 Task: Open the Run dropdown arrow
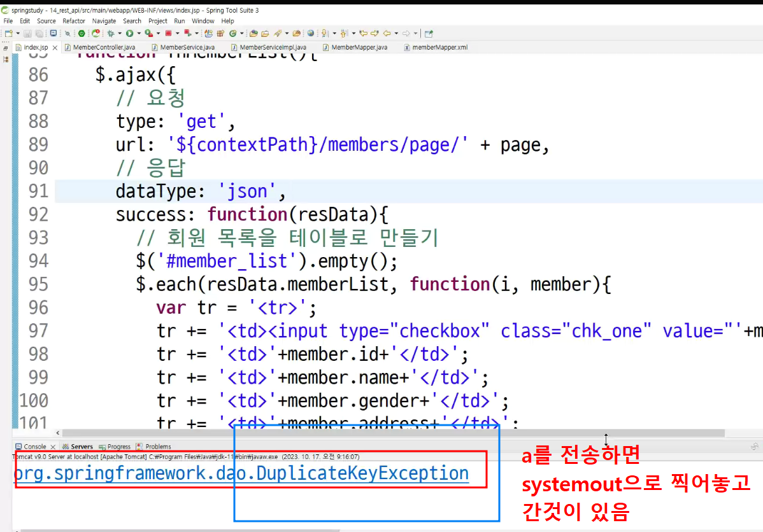coord(139,34)
